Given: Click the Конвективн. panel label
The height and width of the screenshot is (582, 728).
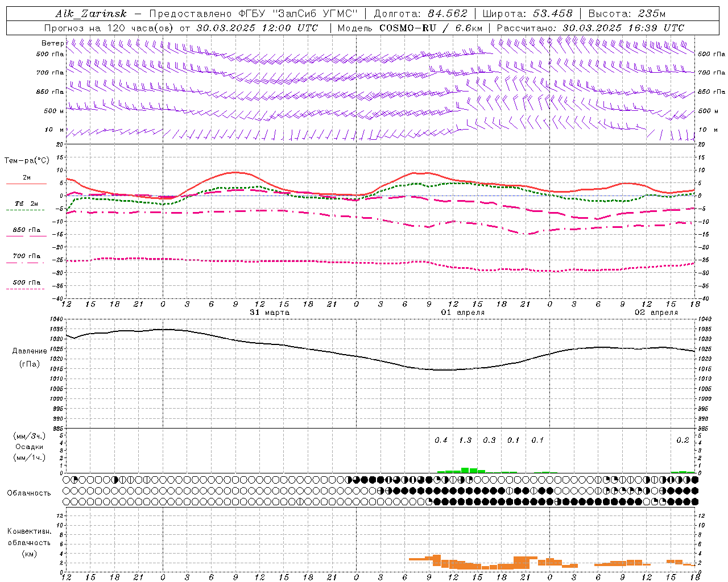Looking at the screenshot, I should [29, 531].
